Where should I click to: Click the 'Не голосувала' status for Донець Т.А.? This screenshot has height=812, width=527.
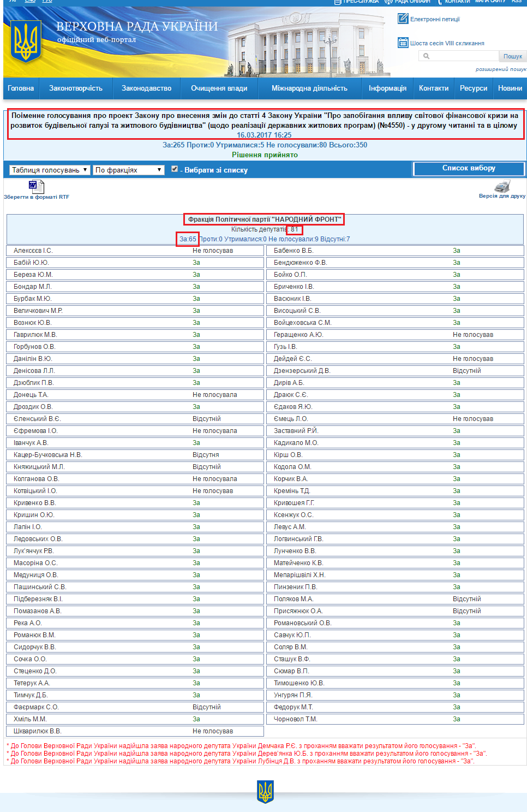click(215, 395)
